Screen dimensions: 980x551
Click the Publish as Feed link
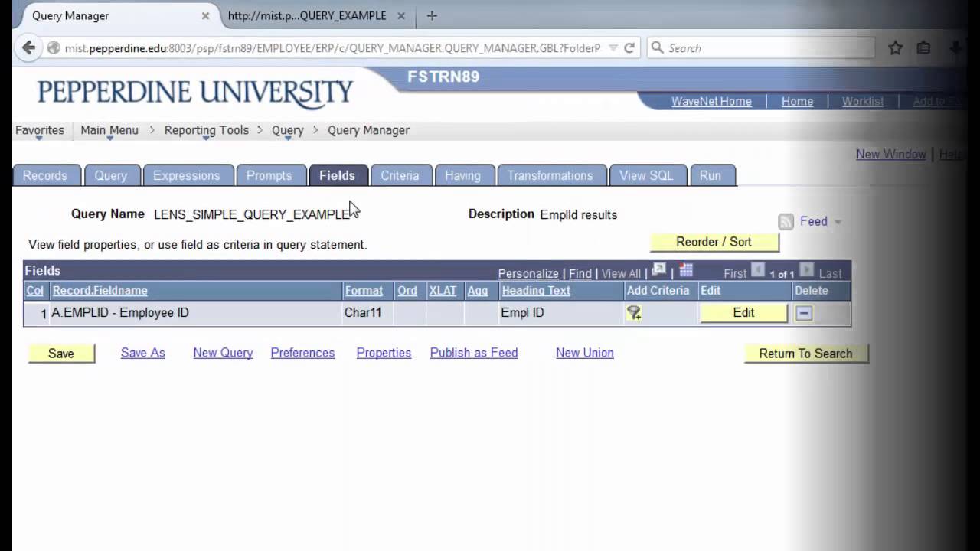[474, 353]
